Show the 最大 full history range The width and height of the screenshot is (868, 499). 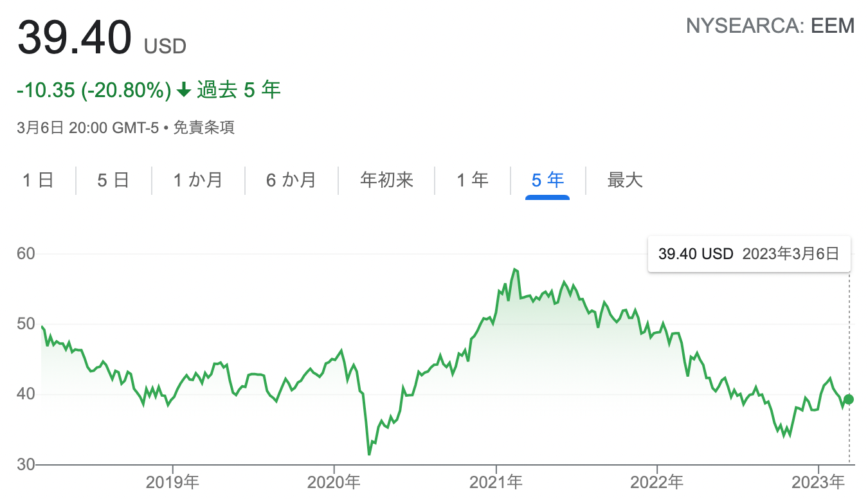(x=625, y=180)
